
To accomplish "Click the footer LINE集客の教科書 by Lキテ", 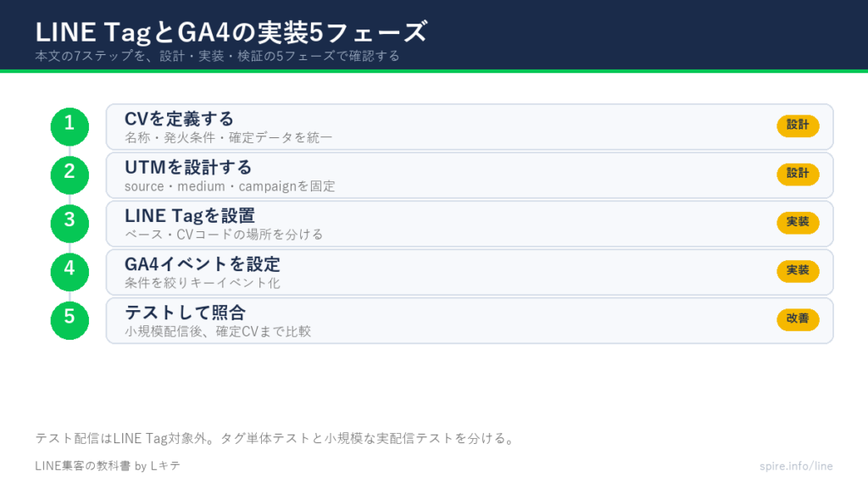I will (x=108, y=466).
